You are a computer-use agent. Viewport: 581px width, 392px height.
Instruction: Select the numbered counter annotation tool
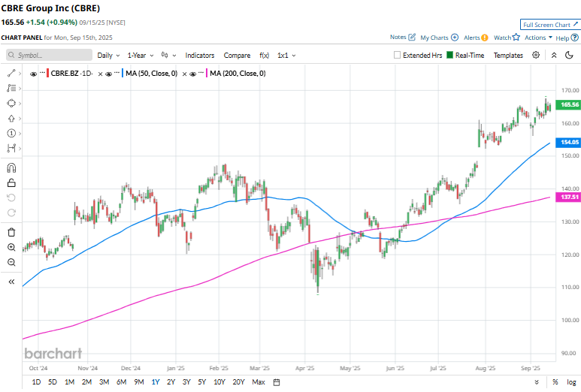(11, 133)
